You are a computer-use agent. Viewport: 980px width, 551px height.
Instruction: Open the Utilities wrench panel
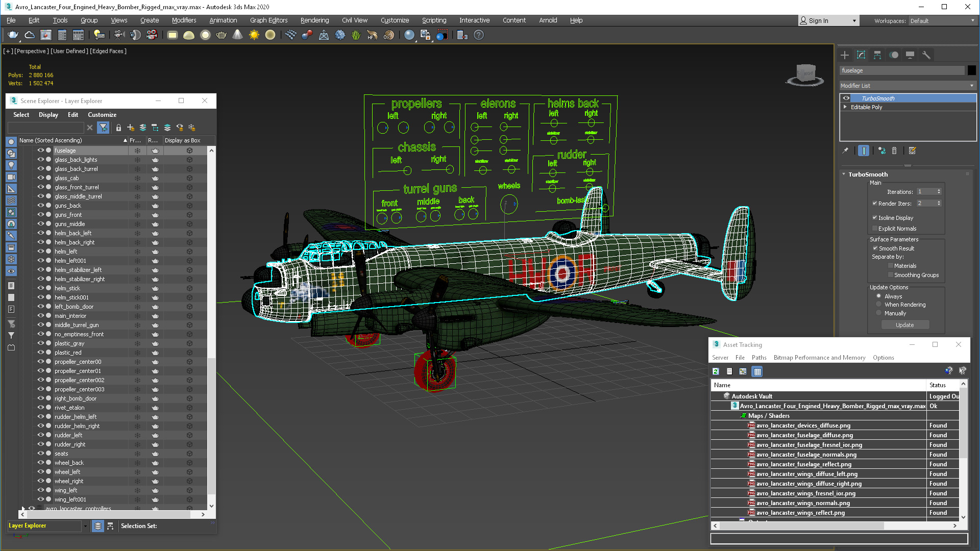926,55
